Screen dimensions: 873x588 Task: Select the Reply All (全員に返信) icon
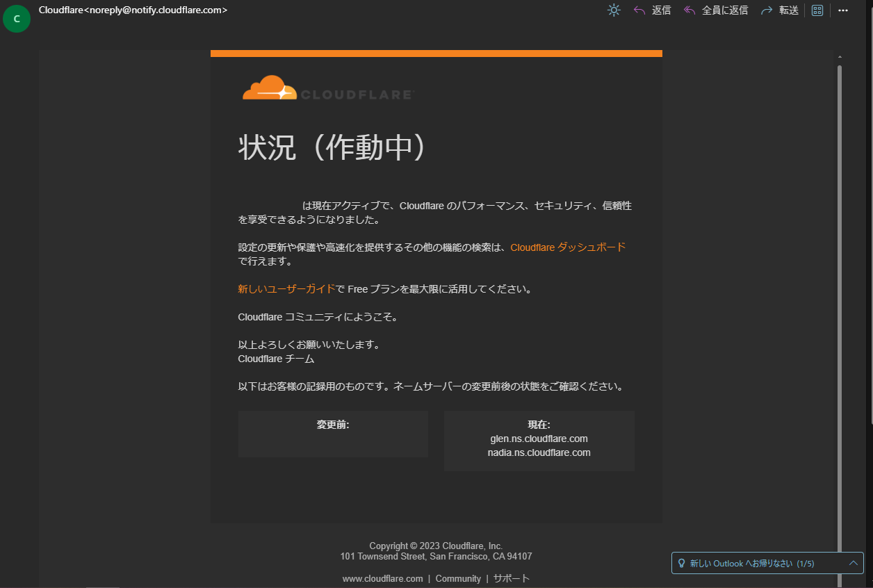tap(689, 10)
